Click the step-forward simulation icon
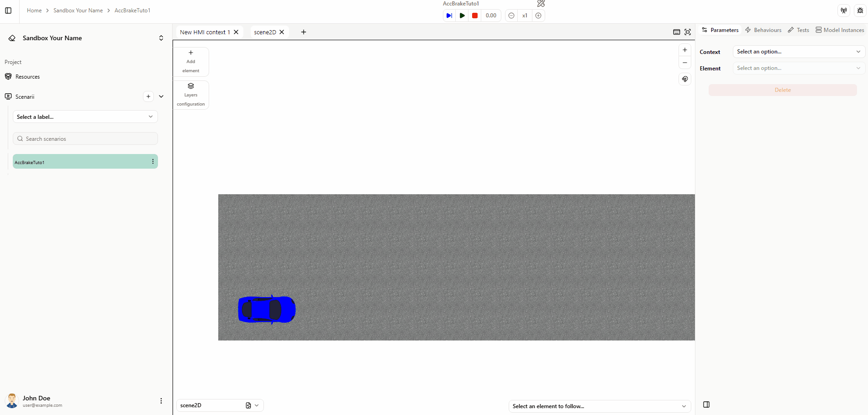 tap(449, 16)
